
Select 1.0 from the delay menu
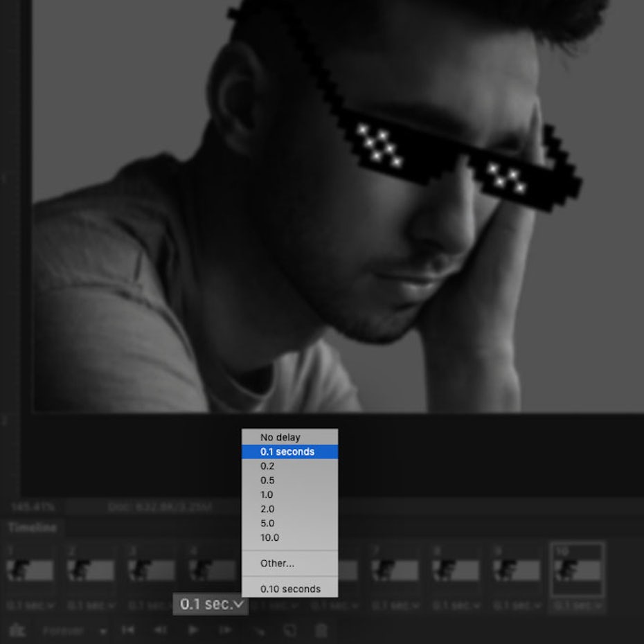point(267,495)
